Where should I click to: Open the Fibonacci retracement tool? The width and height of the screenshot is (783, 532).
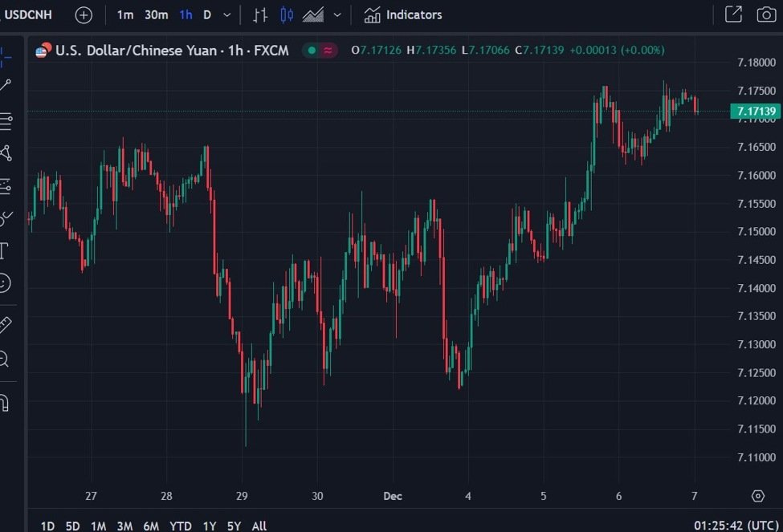click(x=5, y=121)
